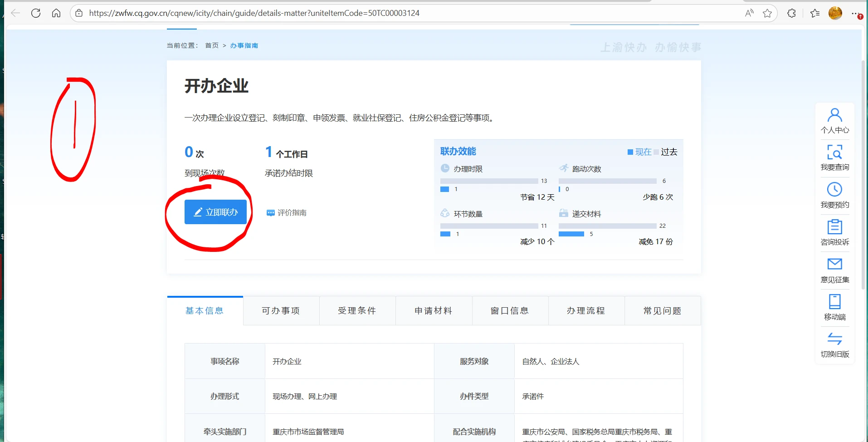The height and width of the screenshot is (442, 868).
Task: Click 咨询投诉 clipboard icon
Action: pyautogui.click(x=834, y=227)
